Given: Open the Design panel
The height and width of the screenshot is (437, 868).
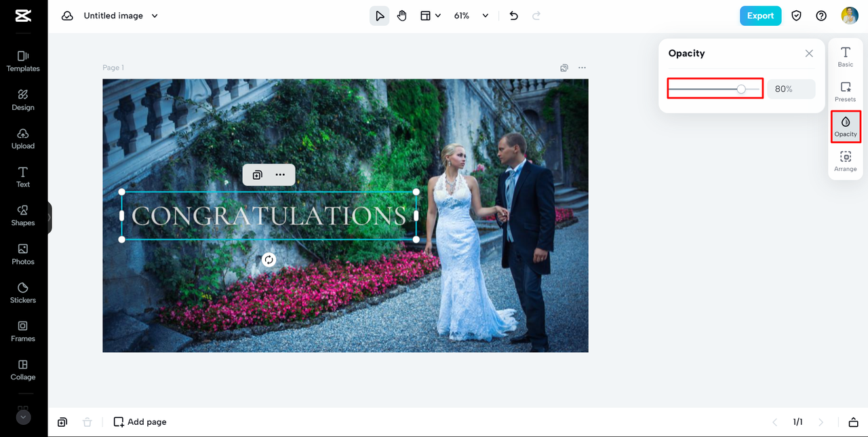Looking at the screenshot, I should coord(23,99).
